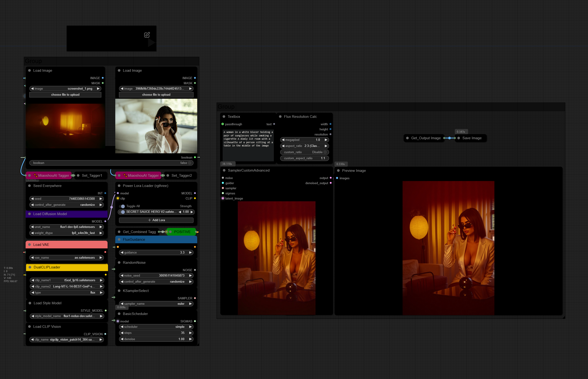Collapse the DualCLIPLoader node via its title dot
The height and width of the screenshot is (379, 588).
(30, 267)
